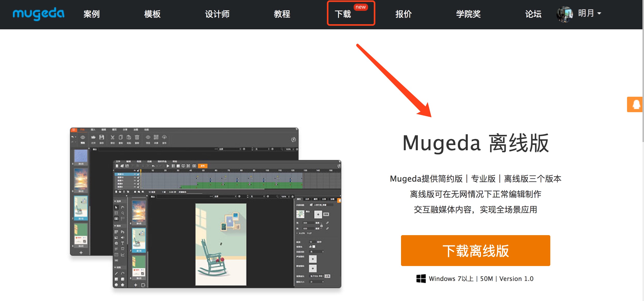Image resolution: width=644 pixels, height=301 pixels.
Task: Click the mugeda logo
Action: [x=39, y=14]
